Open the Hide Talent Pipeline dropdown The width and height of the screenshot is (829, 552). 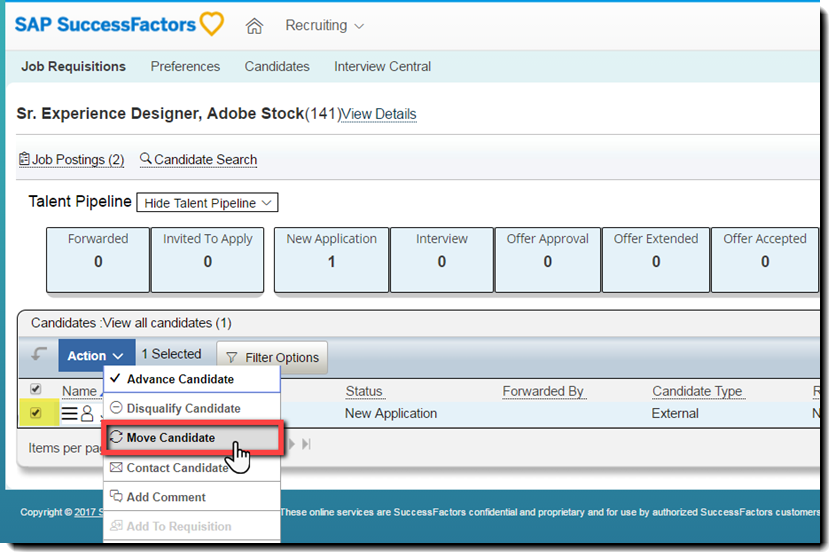pyautogui.click(x=207, y=203)
